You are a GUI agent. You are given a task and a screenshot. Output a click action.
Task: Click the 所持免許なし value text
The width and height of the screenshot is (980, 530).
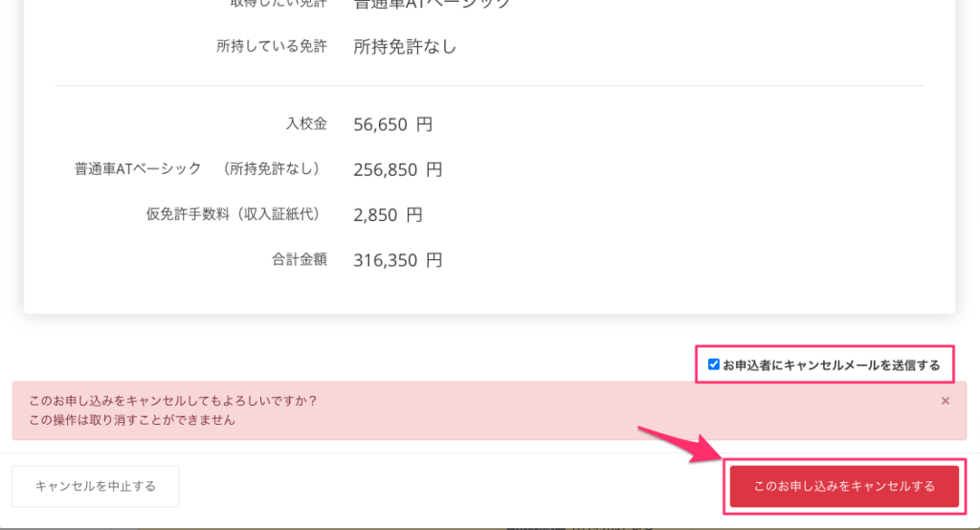[405, 46]
